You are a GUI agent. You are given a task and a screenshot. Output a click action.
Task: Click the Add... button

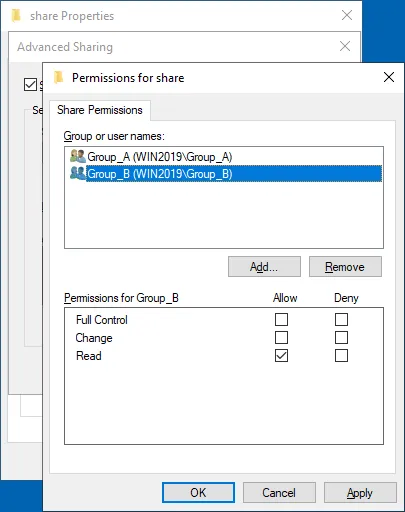pos(264,267)
